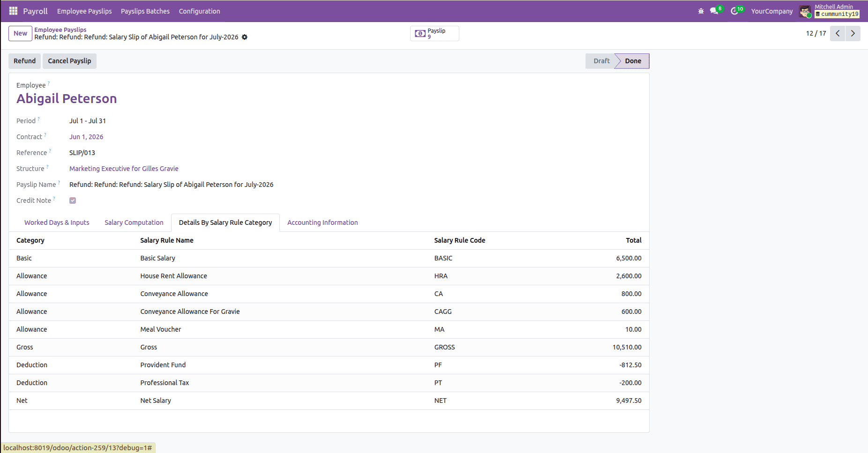The height and width of the screenshot is (453, 868).
Task: Go to previous payslip record
Action: (x=838, y=33)
